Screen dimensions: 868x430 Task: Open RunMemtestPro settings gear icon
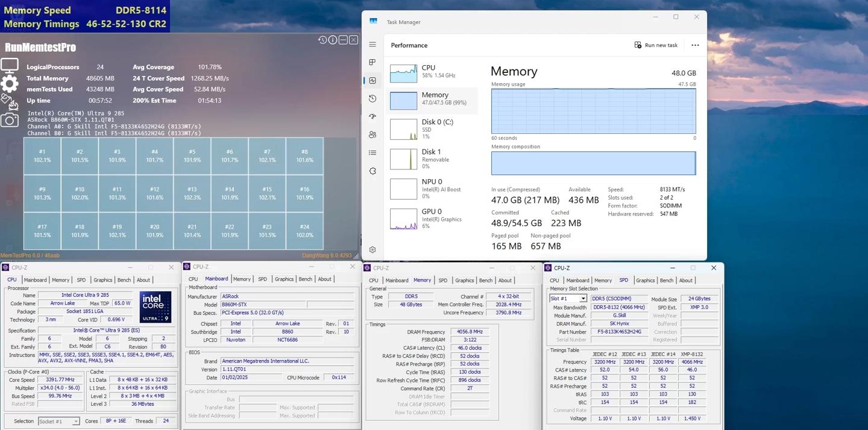(10, 84)
